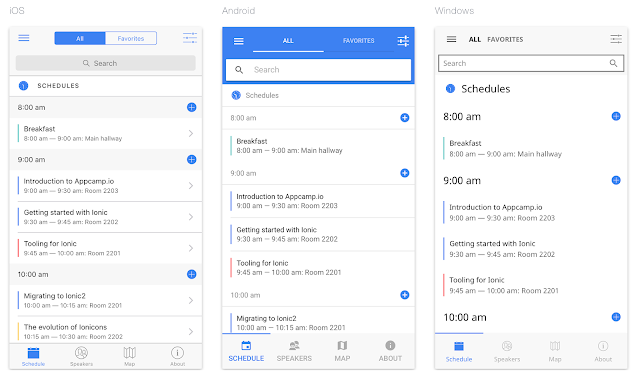640x378 pixels.
Task: Select Getting started with Ionic in Android panel
Action: tap(318, 234)
